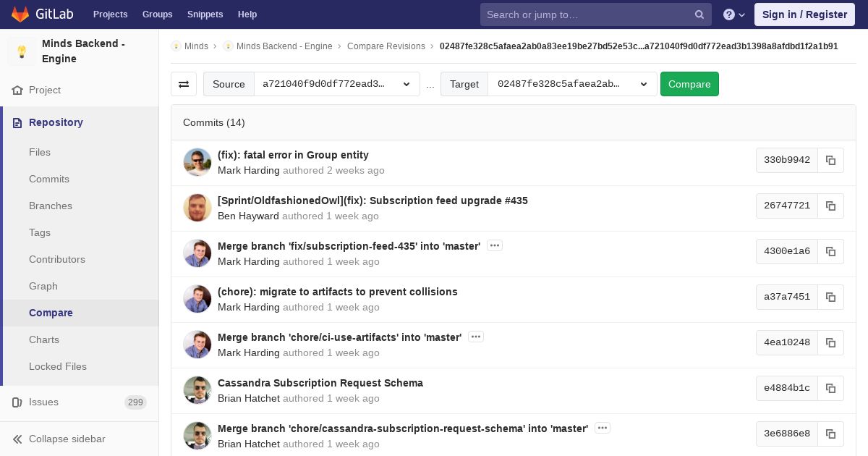Viewport: 868px width, 456px height.
Task: Open Tags in the sidebar
Action: tap(40, 232)
